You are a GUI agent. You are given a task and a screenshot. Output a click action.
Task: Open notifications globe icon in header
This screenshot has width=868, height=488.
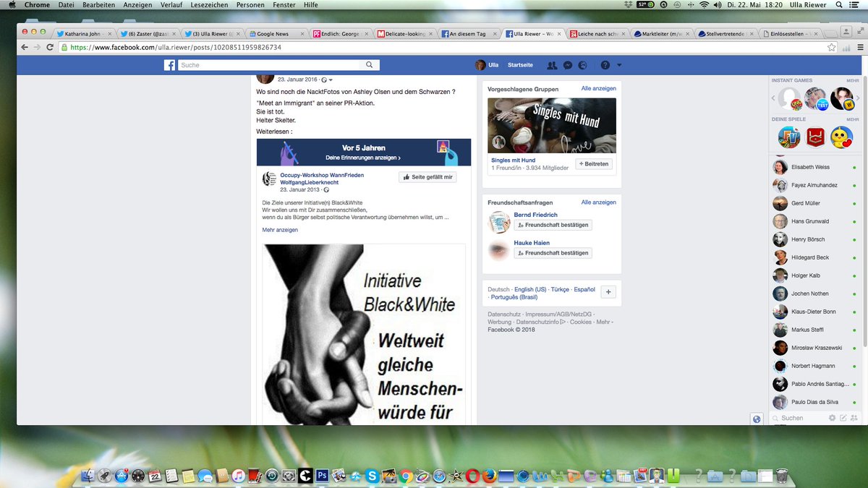click(x=583, y=65)
